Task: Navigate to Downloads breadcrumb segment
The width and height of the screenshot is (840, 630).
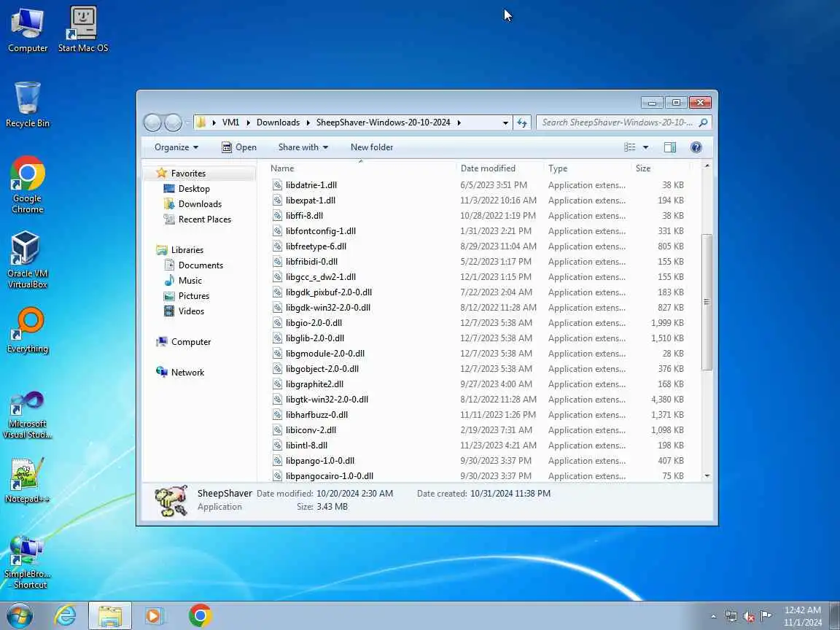Action: pyautogui.click(x=278, y=122)
